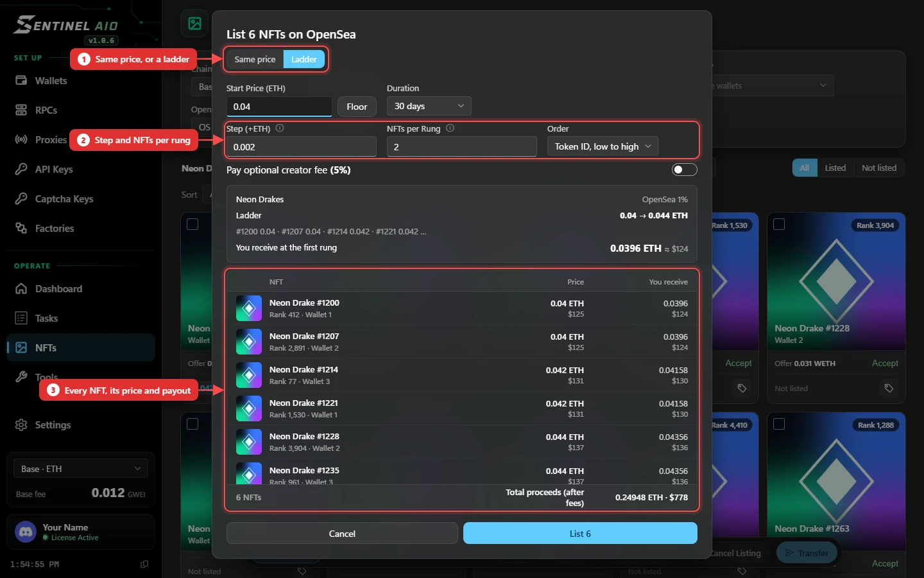Click the '1:54:55 PM' clock
Viewport: 924px width, 578px height.
click(35, 564)
